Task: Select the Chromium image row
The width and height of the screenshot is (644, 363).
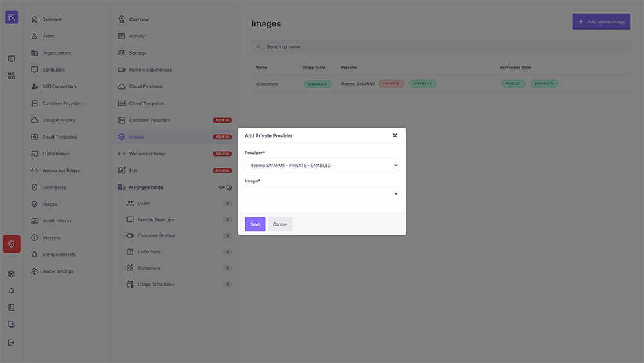Action: [267, 84]
